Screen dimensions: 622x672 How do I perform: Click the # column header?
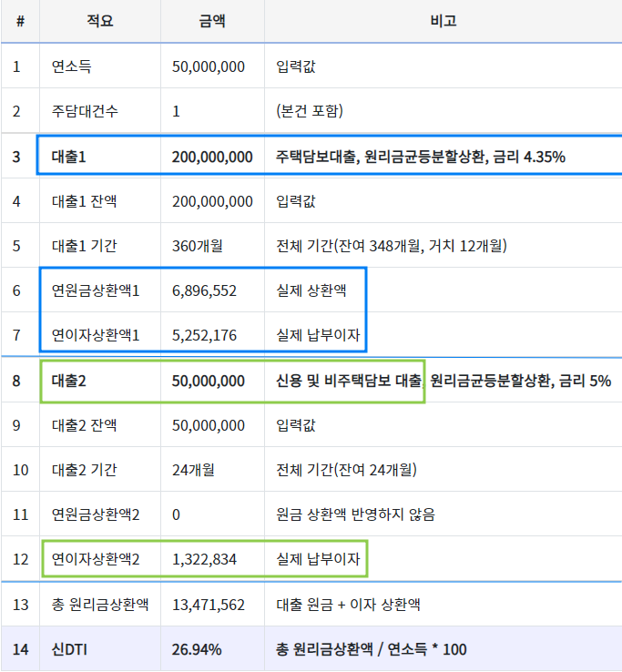20,21
